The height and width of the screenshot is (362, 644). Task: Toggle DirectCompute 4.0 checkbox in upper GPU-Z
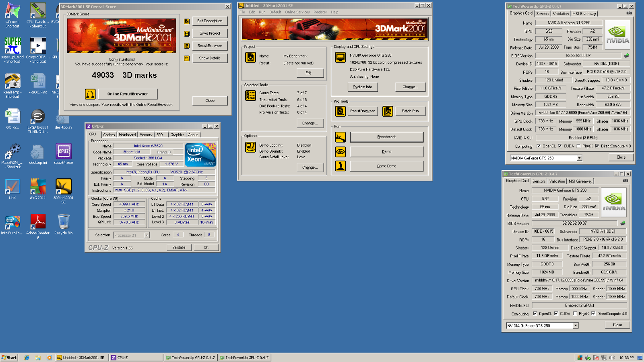pyautogui.click(x=597, y=146)
